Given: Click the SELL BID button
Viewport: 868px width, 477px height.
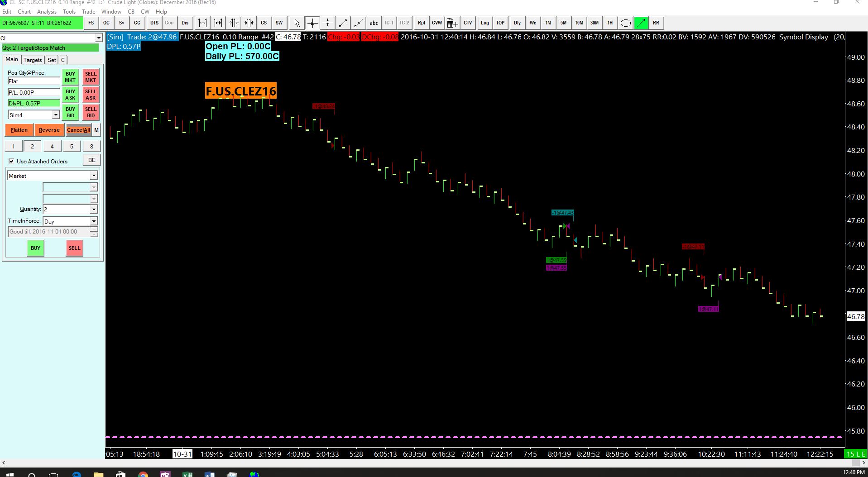Looking at the screenshot, I should 91,112.
